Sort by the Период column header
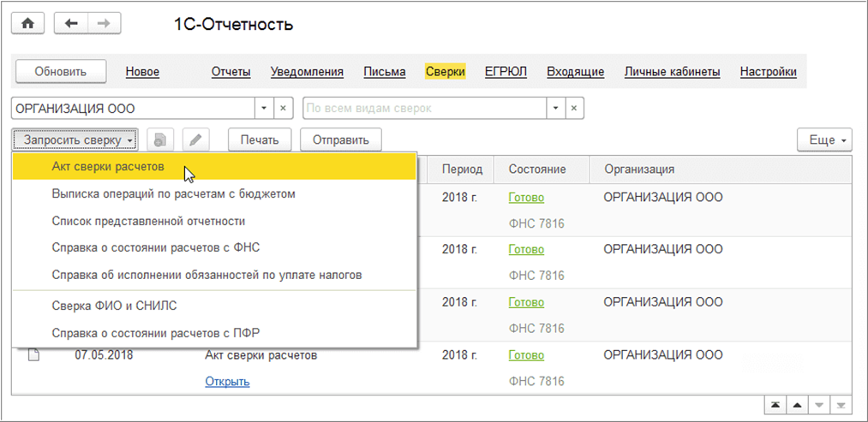Image resolution: width=868 pixels, height=422 pixels. click(462, 169)
